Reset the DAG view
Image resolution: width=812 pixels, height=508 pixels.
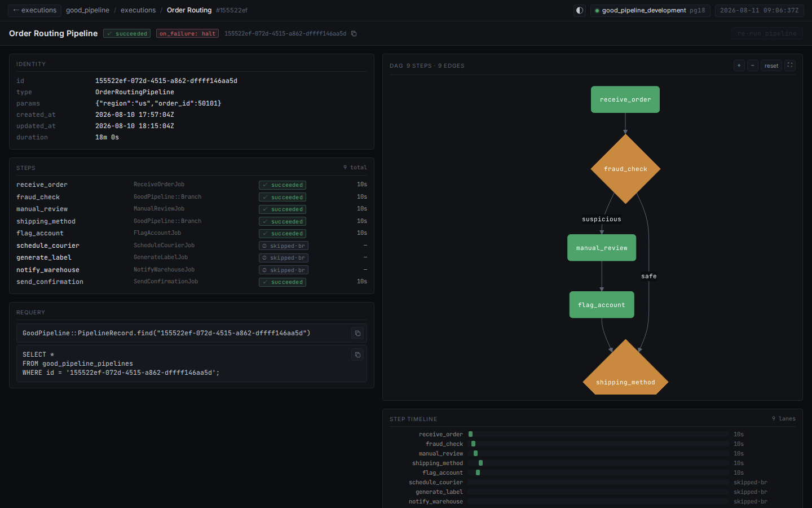coord(771,65)
